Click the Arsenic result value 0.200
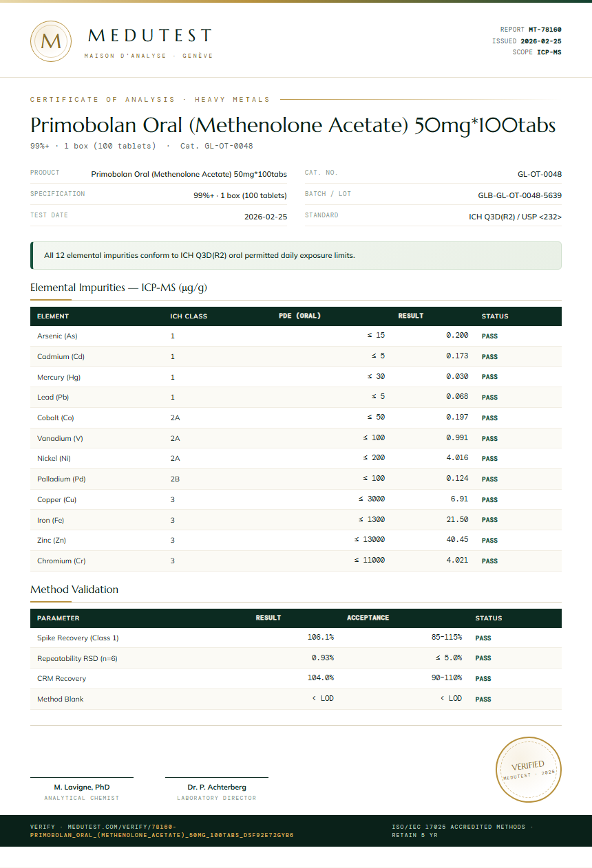The height and width of the screenshot is (868, 592). pyautogui.click(x=457, y=336)
